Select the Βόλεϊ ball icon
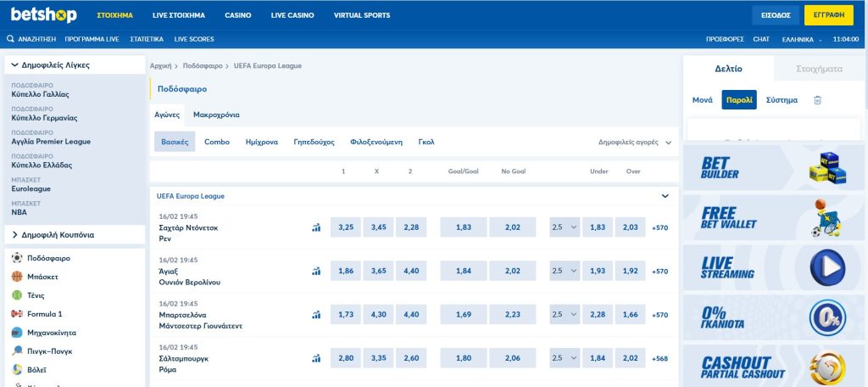Screen dimensions: 868x387 (17, 370)
